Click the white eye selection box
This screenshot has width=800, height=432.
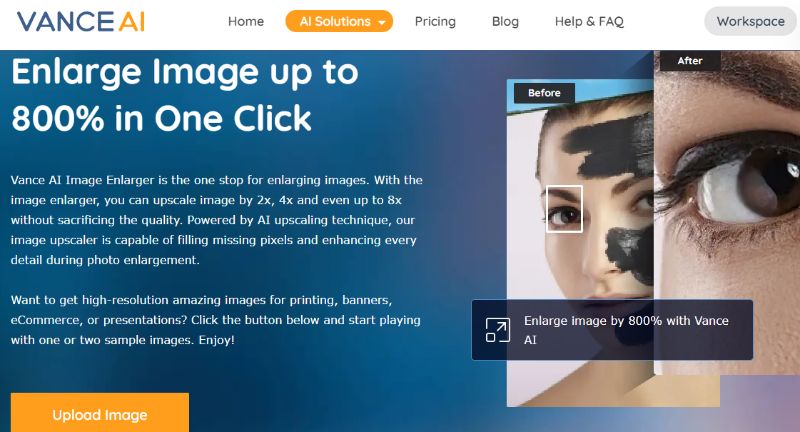564,209
